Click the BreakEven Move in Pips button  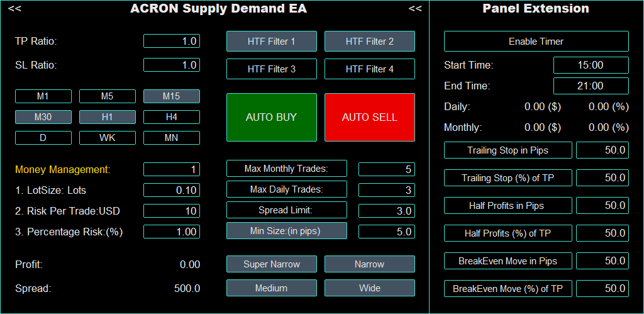[508, 261]
